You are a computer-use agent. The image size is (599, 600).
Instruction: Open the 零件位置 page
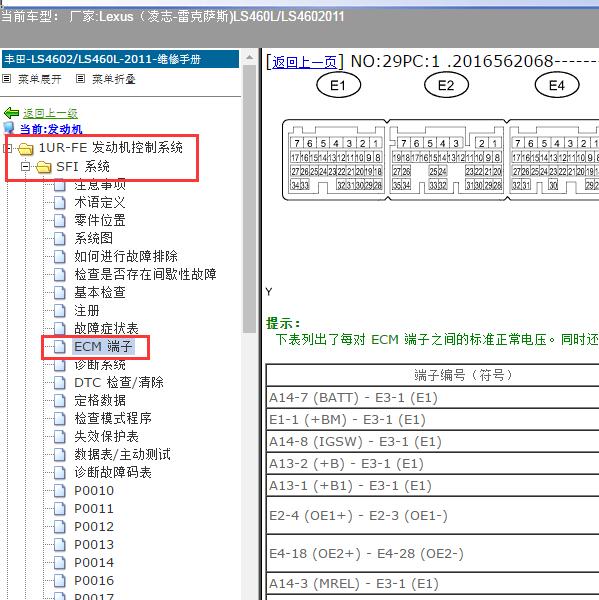100,220
